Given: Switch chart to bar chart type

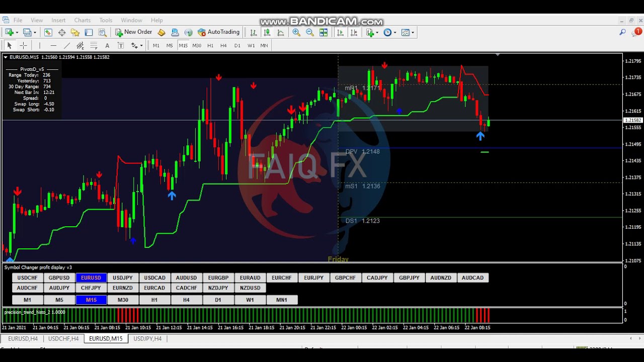Looking at the screenshot, I should point(253,32).
